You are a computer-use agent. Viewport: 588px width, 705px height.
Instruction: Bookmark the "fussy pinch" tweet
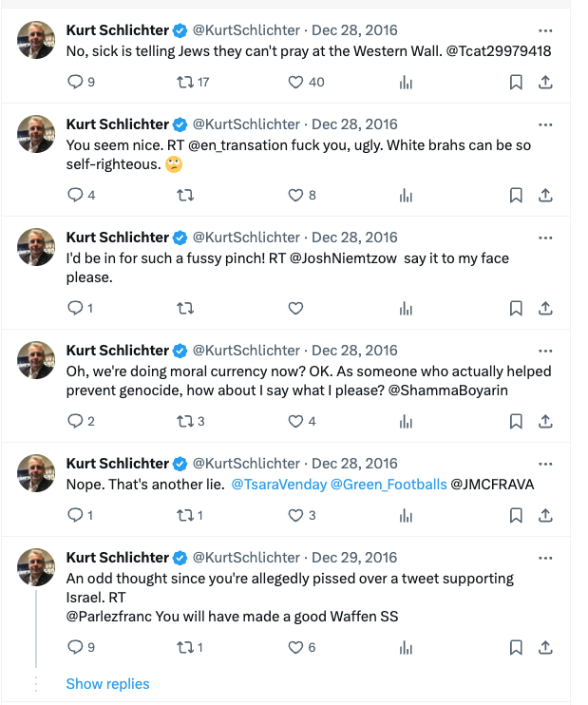coord(516,309)
